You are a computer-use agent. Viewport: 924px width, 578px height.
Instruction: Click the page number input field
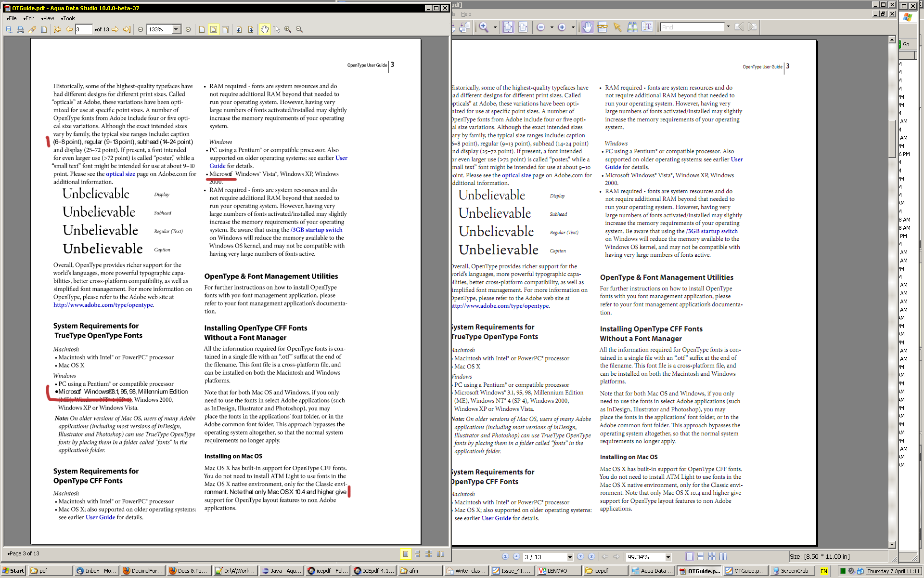tap(84, 29)
